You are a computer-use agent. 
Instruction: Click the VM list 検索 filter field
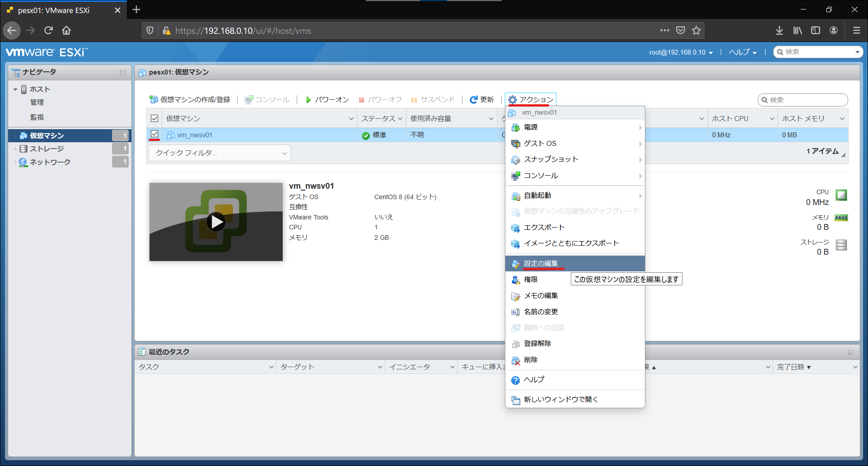[803, 100]
